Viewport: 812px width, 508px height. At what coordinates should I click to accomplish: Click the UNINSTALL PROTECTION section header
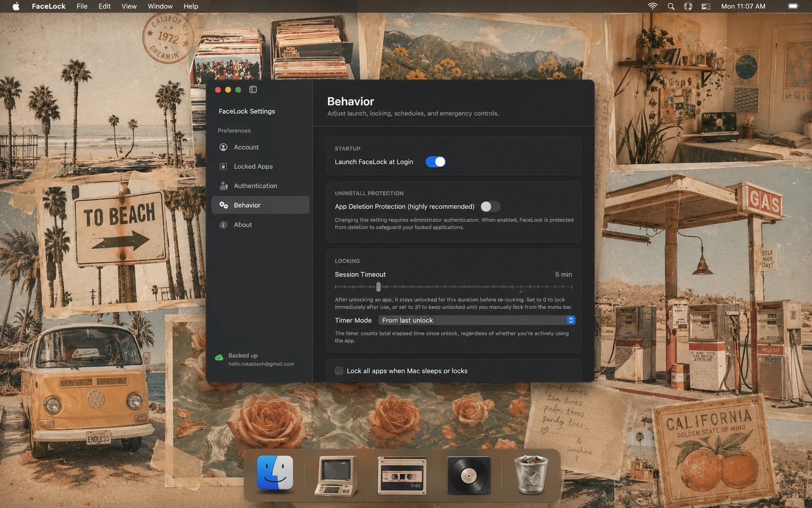click(x=369, y=194)
